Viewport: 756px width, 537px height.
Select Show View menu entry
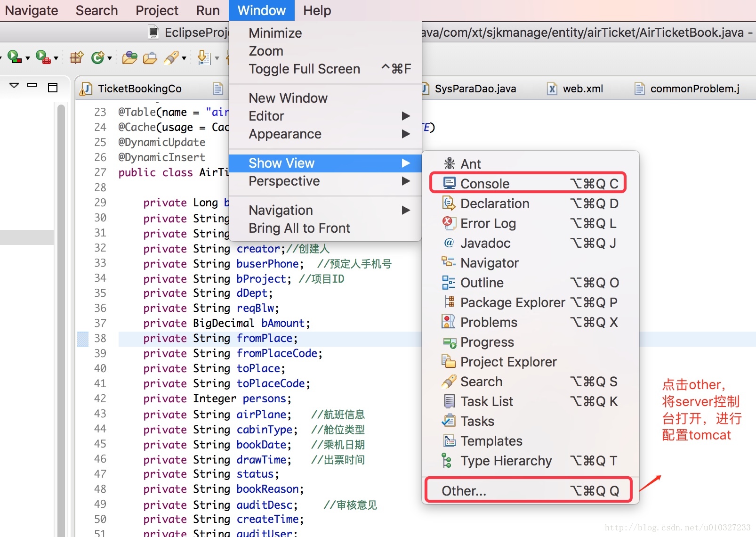325,163
